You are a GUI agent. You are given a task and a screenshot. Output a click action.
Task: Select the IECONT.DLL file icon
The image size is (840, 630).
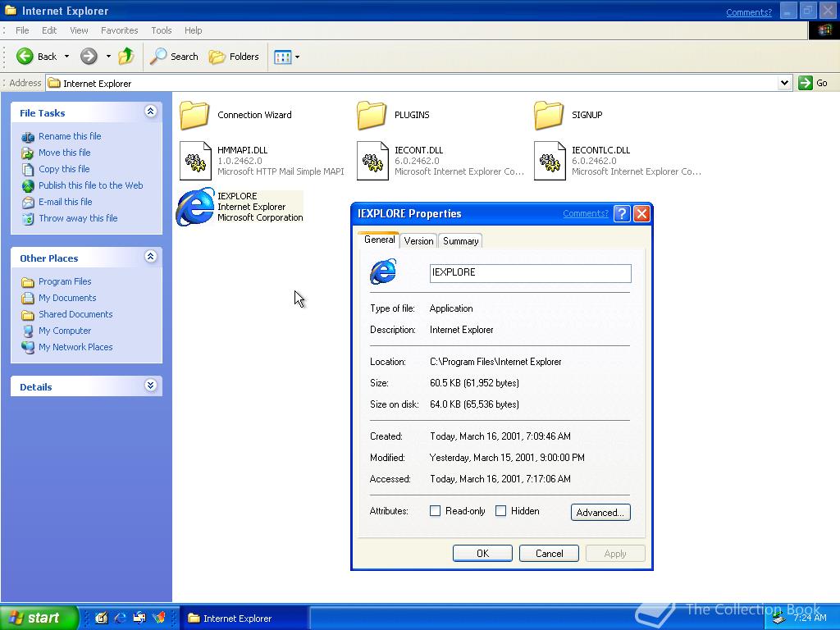coord(373,161)
